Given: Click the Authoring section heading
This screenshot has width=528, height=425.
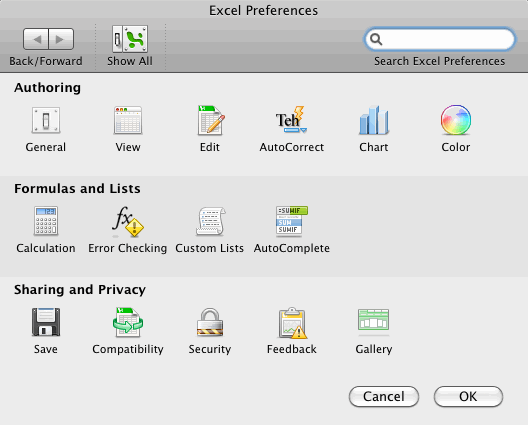Looking at the screenshot, I should click(x=47, y=88).
